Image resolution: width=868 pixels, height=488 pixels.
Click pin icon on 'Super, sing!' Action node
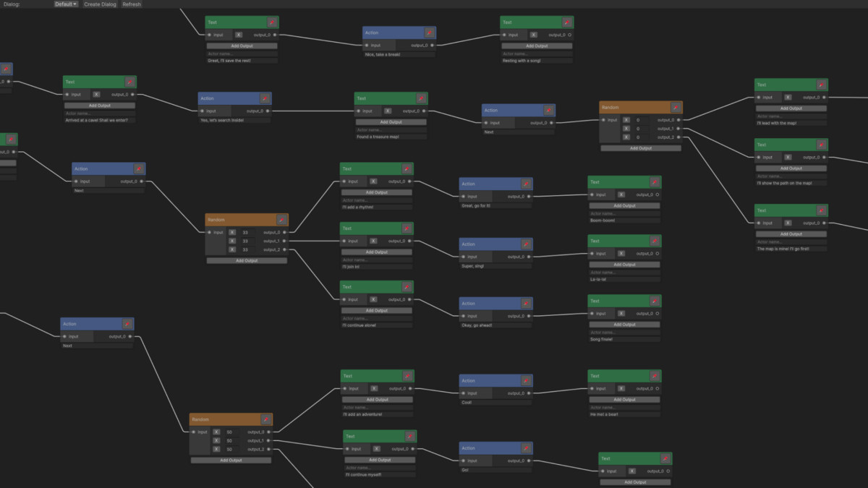pyautogui.click(x=526, y=244)
